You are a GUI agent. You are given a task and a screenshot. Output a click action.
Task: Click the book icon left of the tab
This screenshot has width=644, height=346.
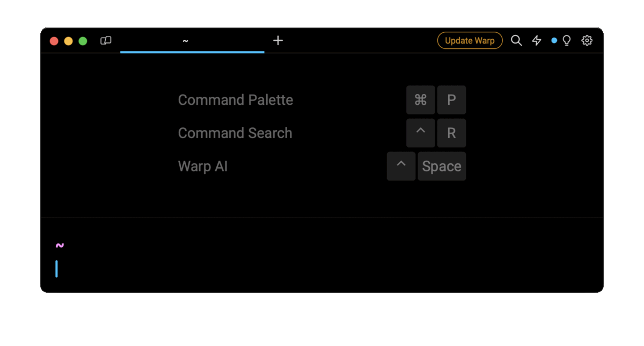point(106,40)
